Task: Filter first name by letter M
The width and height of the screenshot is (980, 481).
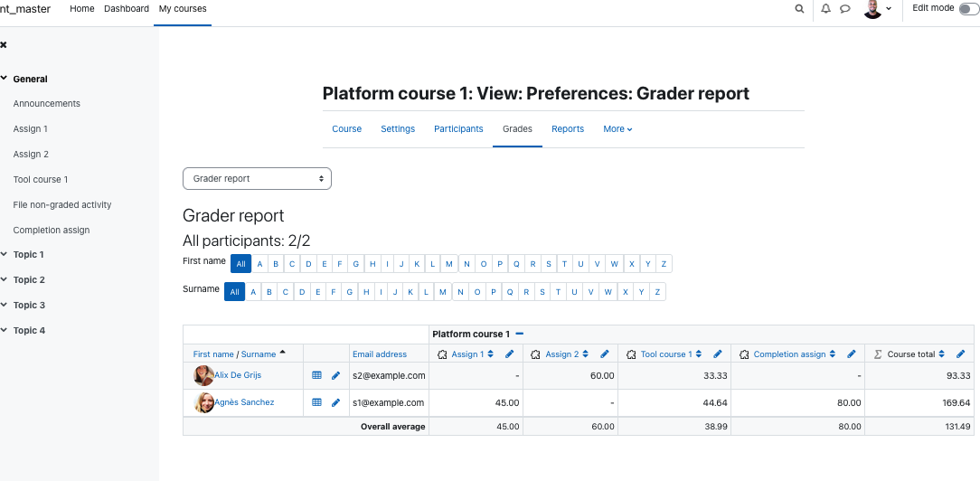Action: pos(448,264)
